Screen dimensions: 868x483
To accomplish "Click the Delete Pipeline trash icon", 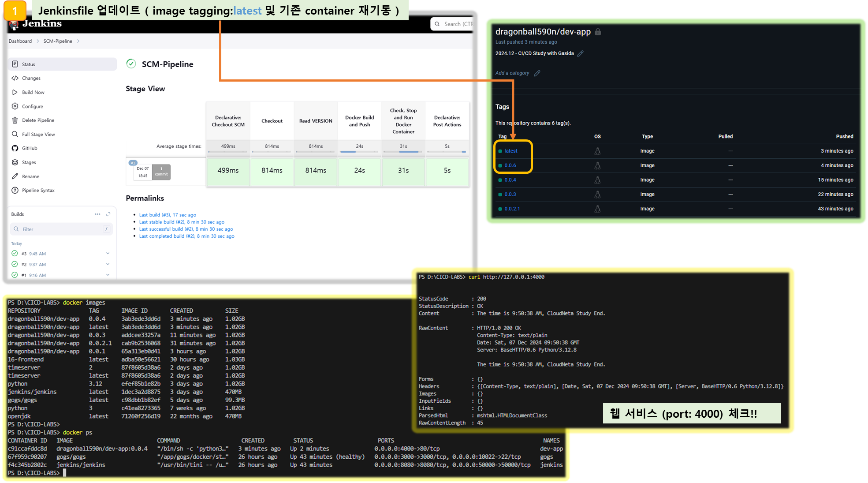I will coord(15,120).
